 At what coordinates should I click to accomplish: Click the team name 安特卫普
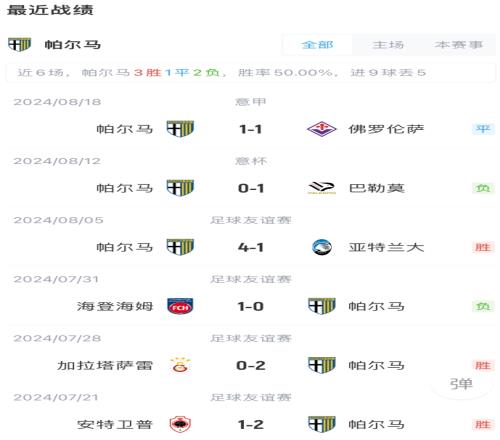pos(115,424)
